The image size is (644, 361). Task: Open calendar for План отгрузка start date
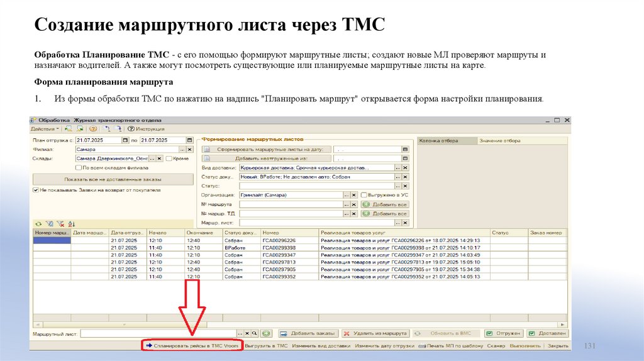(126, 140)
